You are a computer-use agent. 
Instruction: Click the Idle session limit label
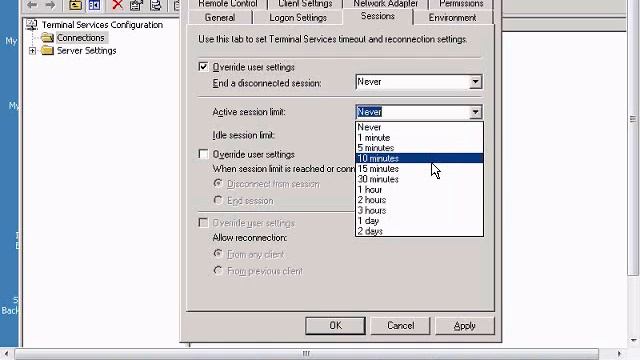coord(244,135)
